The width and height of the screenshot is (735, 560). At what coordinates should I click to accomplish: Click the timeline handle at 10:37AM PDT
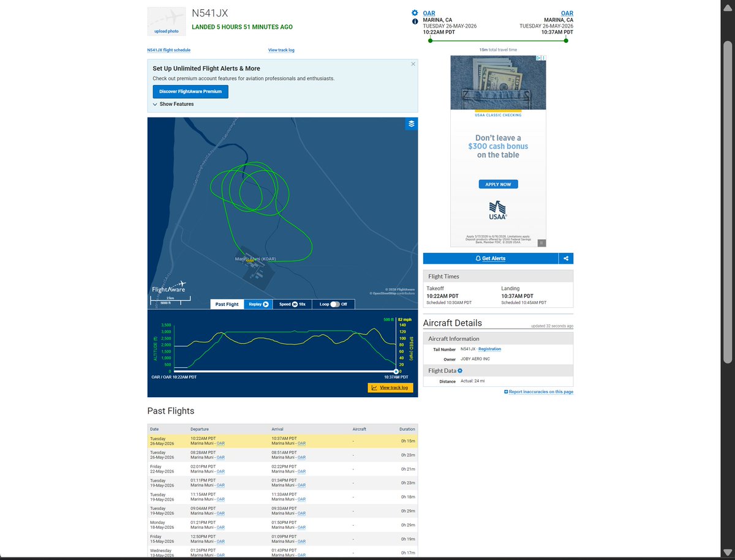pyautogui.click(x=396, y=371)
